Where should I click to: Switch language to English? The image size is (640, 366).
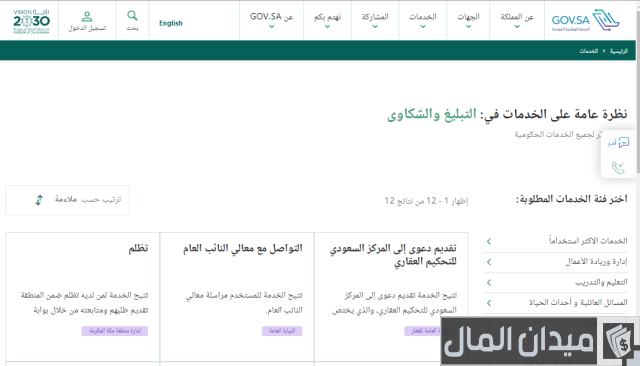[x=171, y=23]
